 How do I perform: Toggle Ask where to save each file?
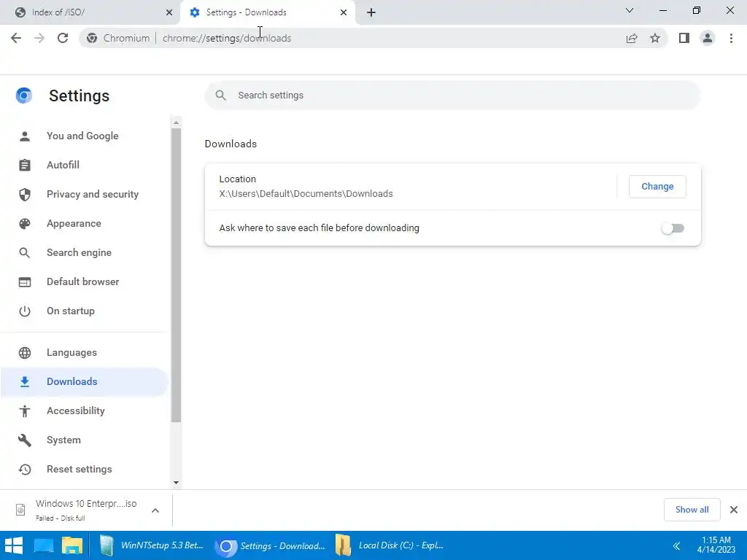point(673,228)
